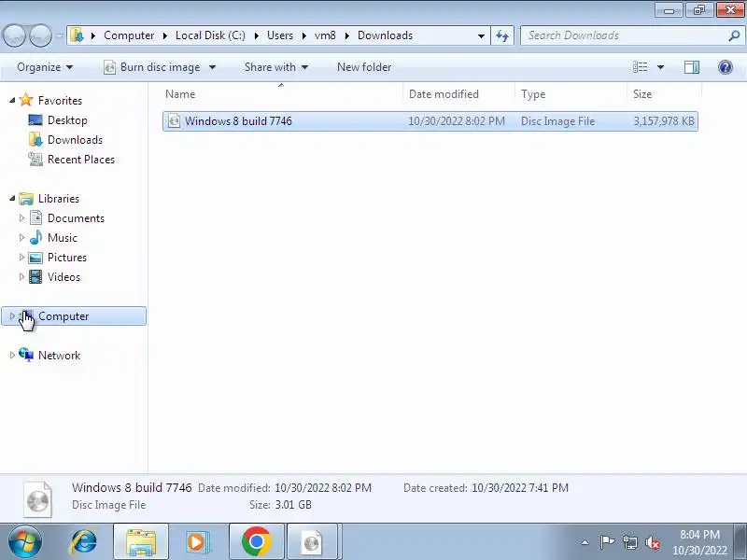This screenshot has width=747, height=560.
Task: Open the Share with menu
Action: (x=276, y=67)
